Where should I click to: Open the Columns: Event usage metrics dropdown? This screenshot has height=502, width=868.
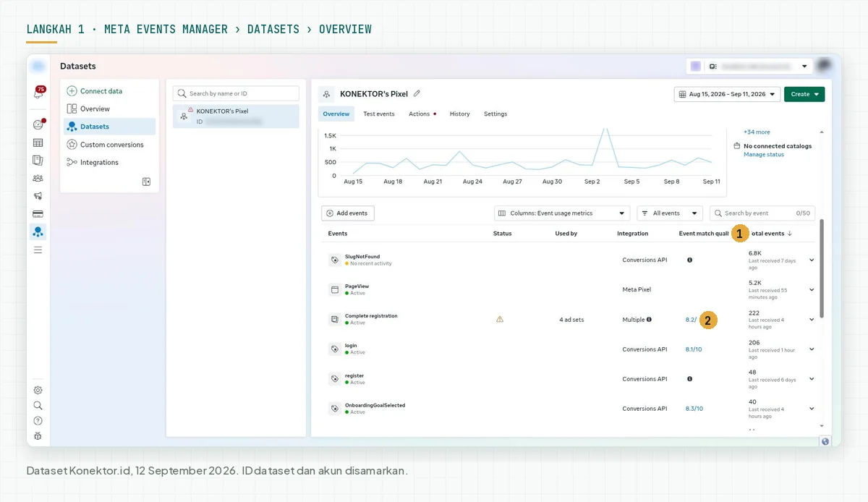(x=562, y=213)
